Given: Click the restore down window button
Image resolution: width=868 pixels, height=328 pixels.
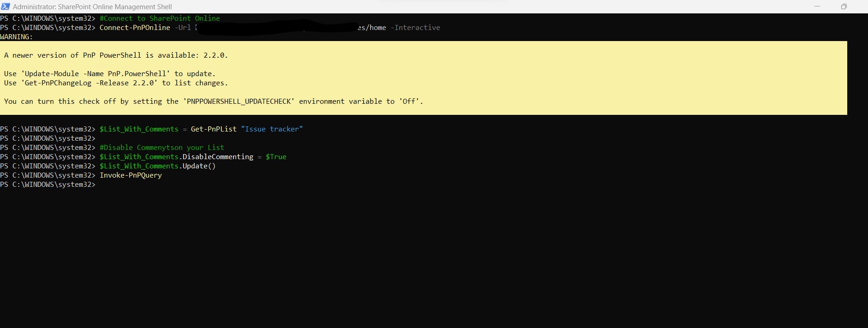Looking at the screenshot, I should pyautogui.click(x=844, y=6).
